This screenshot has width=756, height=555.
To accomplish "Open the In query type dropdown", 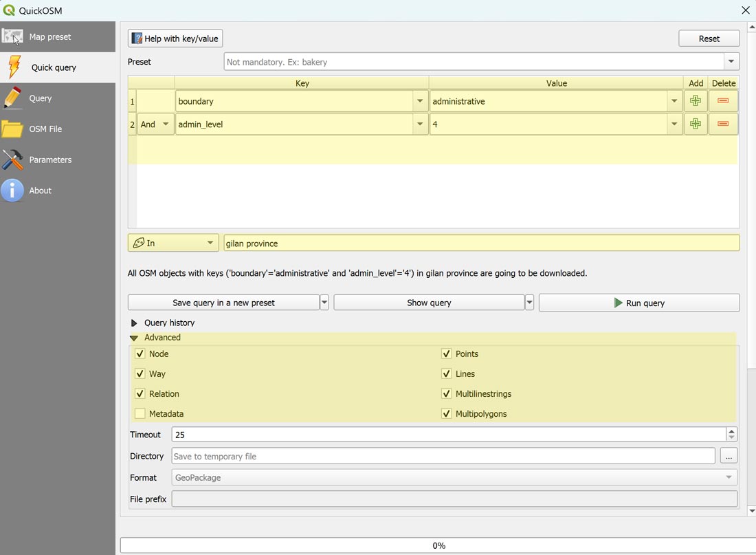I will coord(173,243).
